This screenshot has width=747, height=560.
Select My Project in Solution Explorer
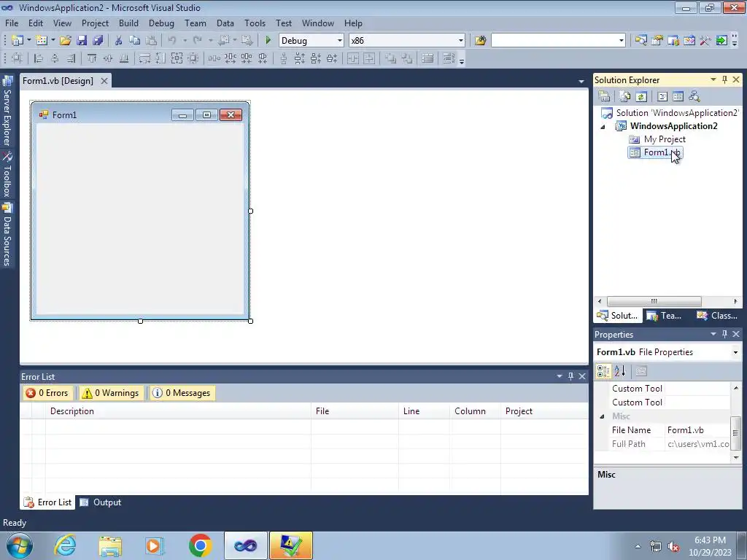(x=664, y=139)
